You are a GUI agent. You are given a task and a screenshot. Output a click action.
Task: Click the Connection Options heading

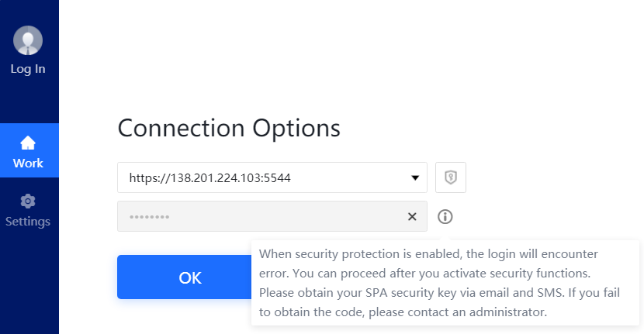(x=229, y=128)
